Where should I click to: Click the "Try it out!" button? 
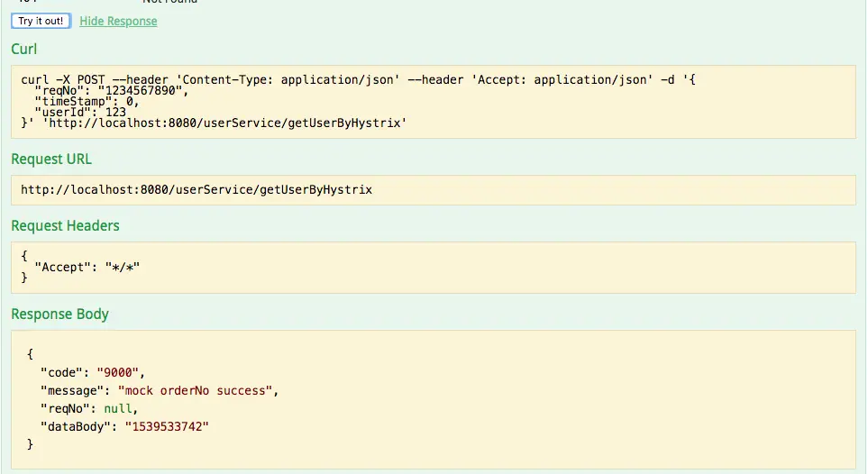pyautogui.click(x=41, y=21)
